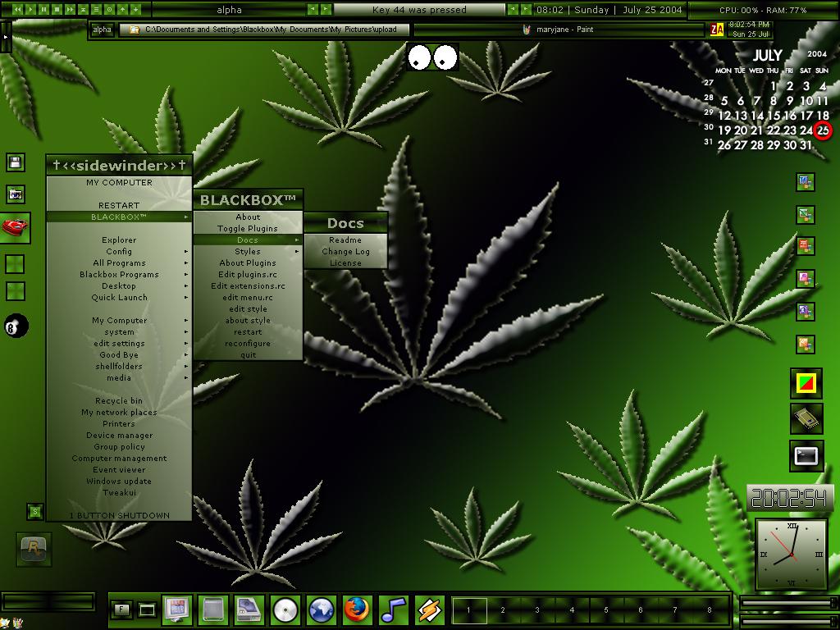Image resolution: width=840 pixels, height=630 pixels.
Task: Open the camera icon on the left edge
Action: (x=15, y=194)
